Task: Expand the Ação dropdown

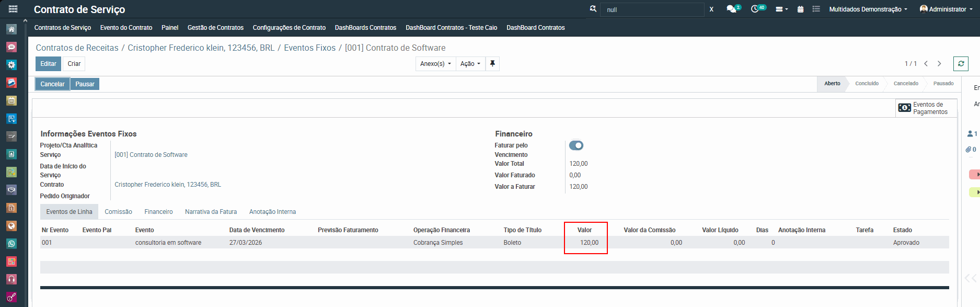Action: click(x=470, y=64)
